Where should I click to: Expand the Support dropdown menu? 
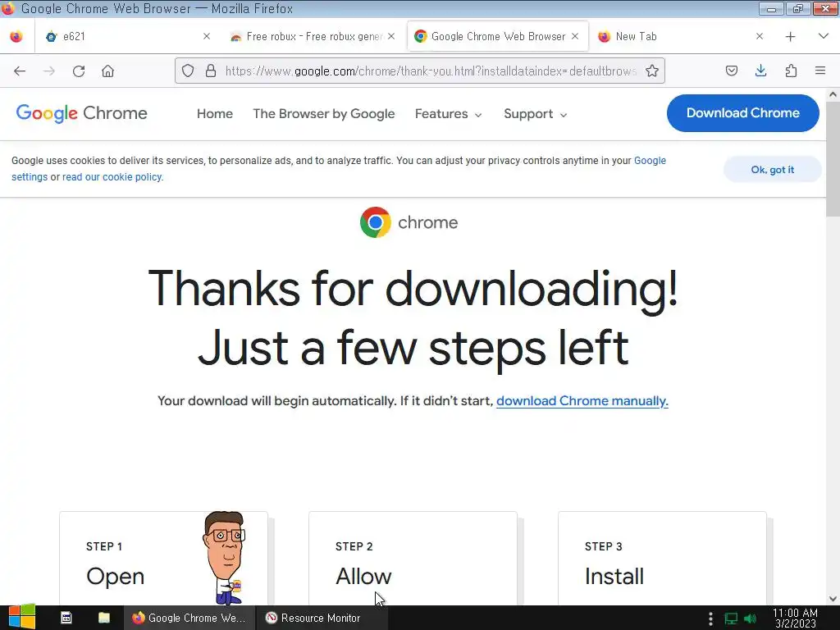(x=535, y=113)
